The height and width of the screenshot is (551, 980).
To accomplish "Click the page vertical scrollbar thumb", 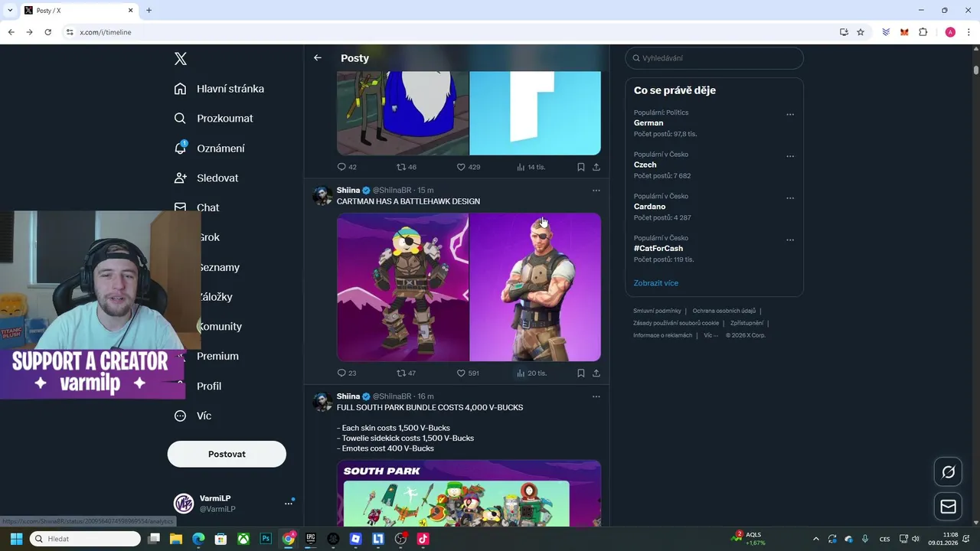I will click(976, 70).
